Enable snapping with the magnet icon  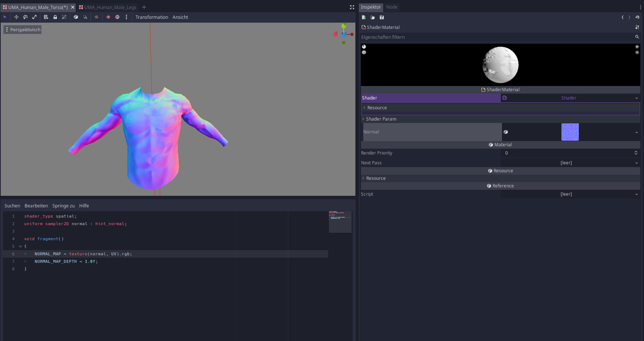[85, 17]
